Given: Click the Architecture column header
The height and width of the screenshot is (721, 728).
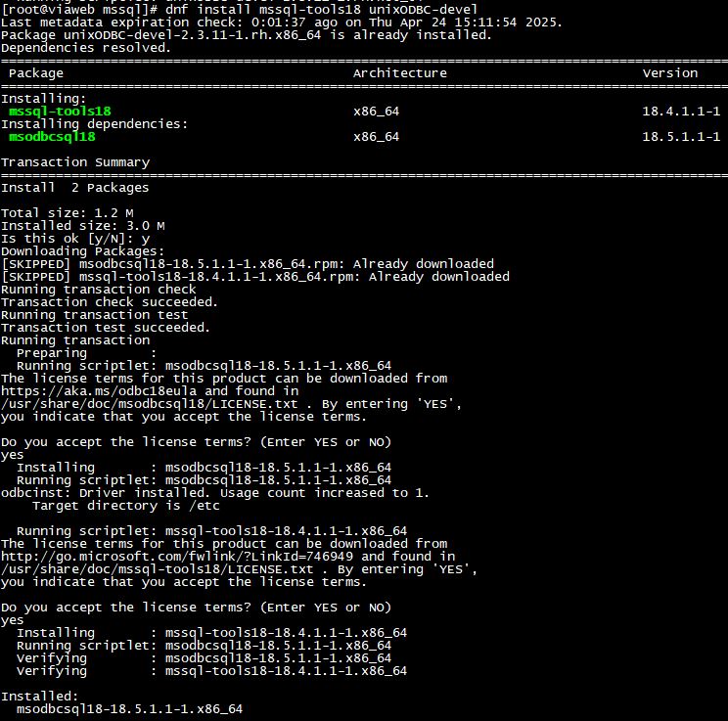Looking at the screenshot, I should point(400,73).
